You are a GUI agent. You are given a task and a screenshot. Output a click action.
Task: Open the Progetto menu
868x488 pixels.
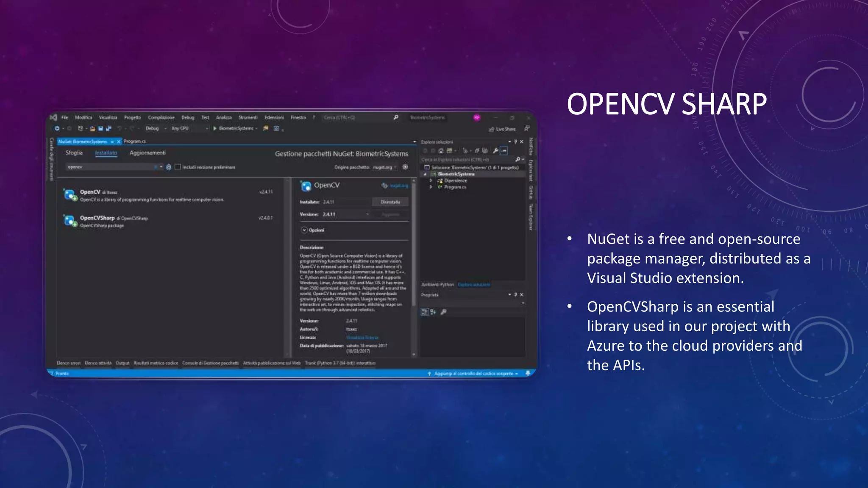pyautogui.click(x=132, y=117)
